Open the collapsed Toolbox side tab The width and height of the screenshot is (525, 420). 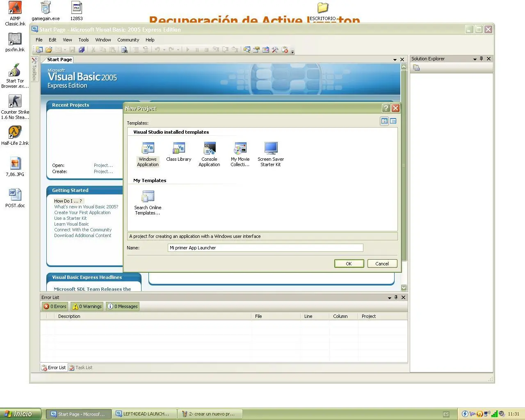[35, 69]
